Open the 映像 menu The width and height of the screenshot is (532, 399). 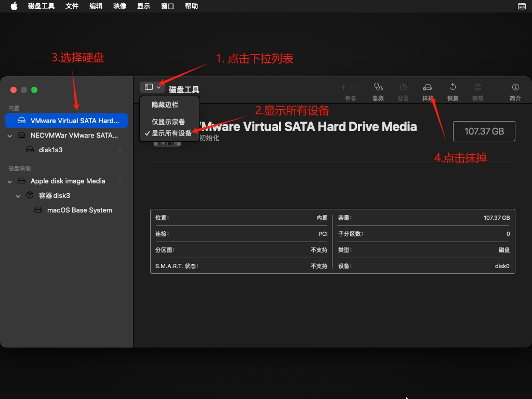[120, 6]
